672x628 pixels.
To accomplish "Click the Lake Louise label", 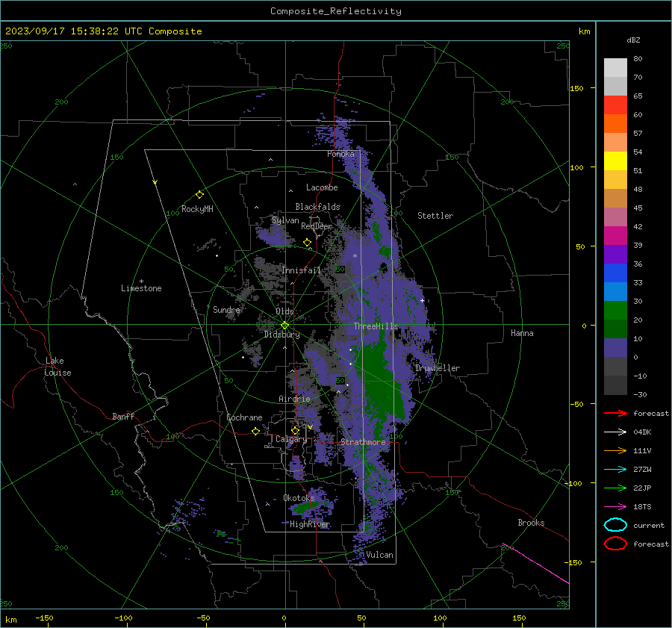I will (57, 367).
